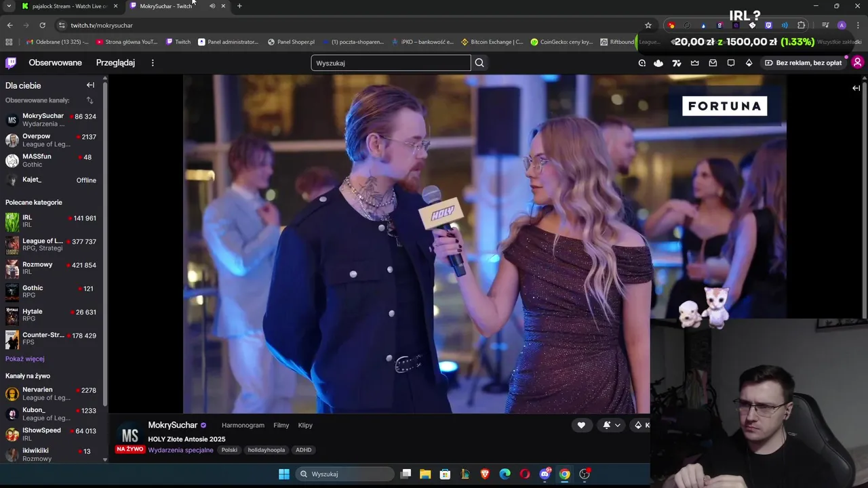Click the Chrome address bar URL
Viewport: 868px width, 488px height.
click(102, 25)
